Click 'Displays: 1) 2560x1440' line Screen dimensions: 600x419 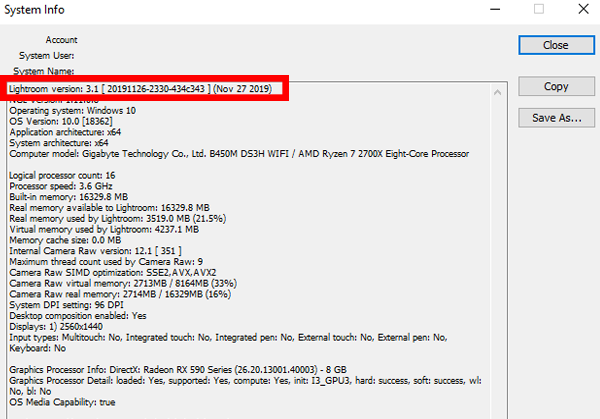[56, 326]
